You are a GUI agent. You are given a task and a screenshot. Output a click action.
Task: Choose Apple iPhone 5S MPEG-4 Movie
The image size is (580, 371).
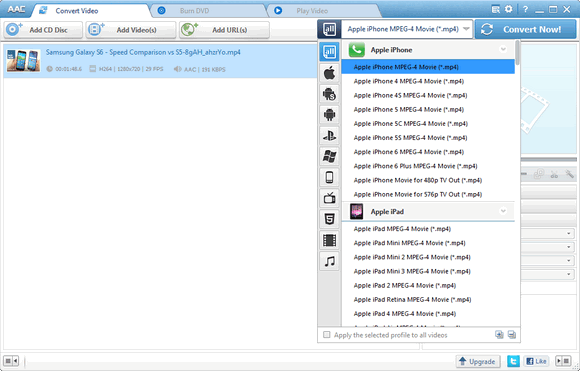point(428,138)
